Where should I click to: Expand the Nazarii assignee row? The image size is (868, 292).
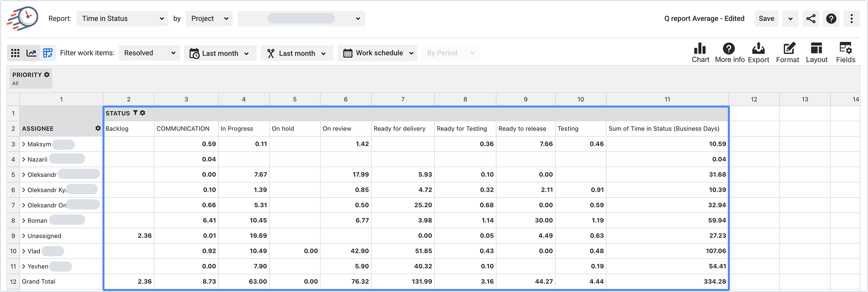click(24, 160)
